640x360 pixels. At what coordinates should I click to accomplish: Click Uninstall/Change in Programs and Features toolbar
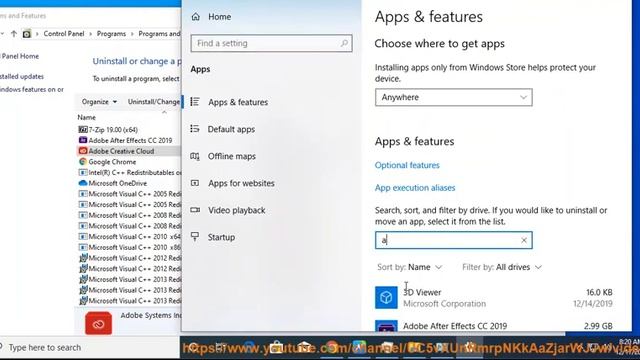(153, 102)
